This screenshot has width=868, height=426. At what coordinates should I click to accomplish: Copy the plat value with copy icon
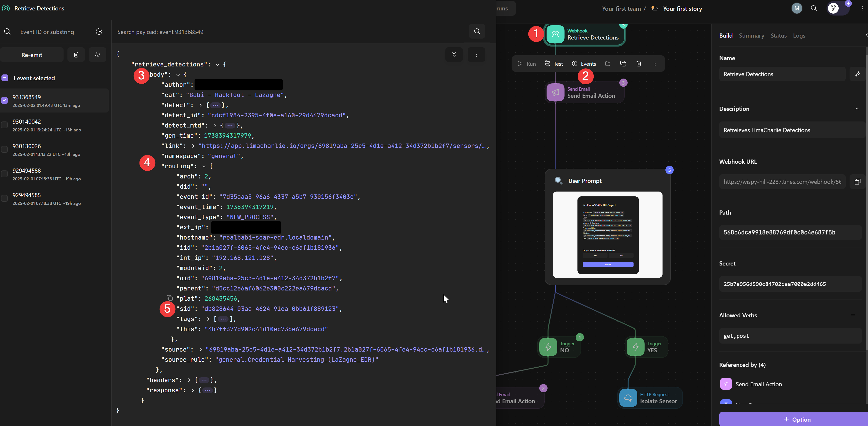tap(170, 298)
